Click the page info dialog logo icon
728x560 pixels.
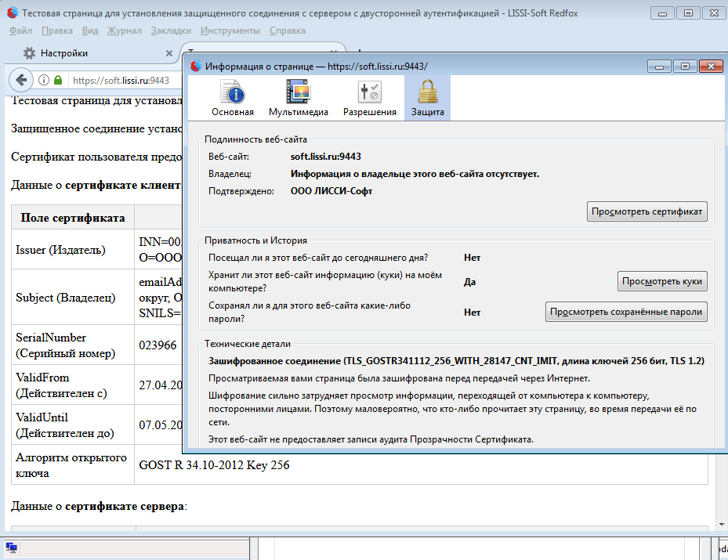196,67
